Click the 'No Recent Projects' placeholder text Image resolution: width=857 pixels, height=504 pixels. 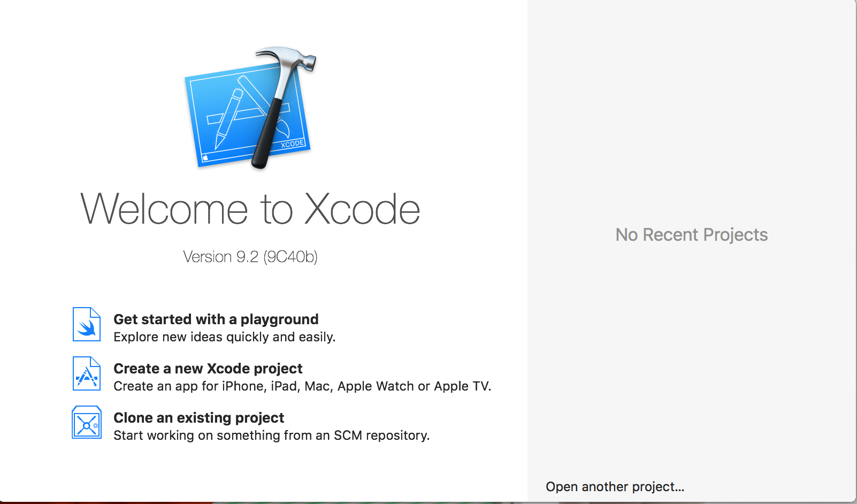pyautogui.click(x=691, y=234)
